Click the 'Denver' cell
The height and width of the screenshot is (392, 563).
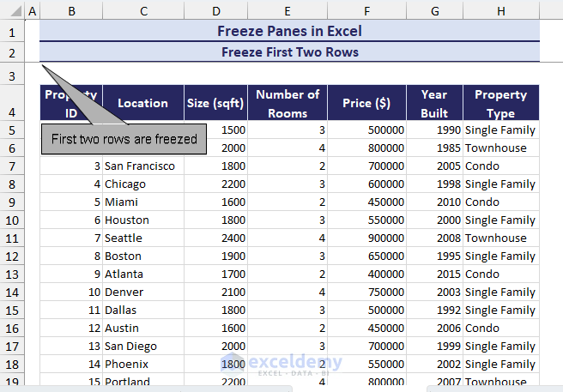pos(143,292)
